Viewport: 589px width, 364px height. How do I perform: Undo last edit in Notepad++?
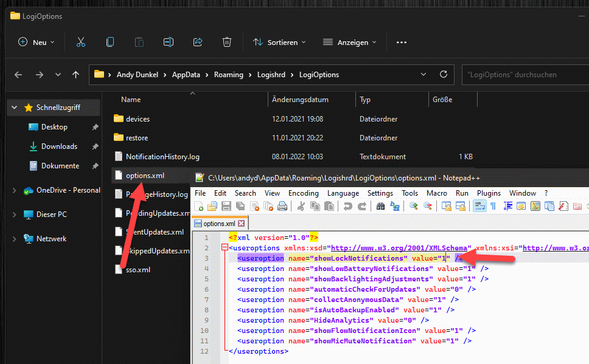pos(348,206)
